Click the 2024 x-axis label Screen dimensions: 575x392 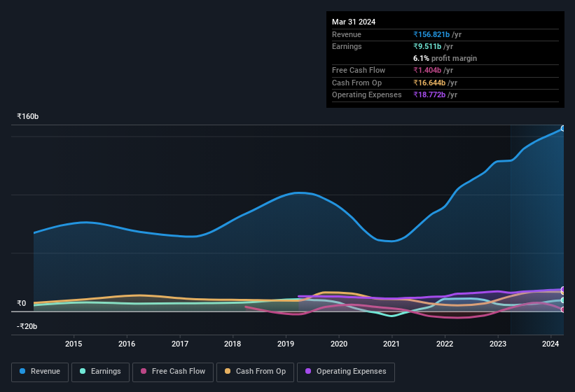[x=550, y=344]
